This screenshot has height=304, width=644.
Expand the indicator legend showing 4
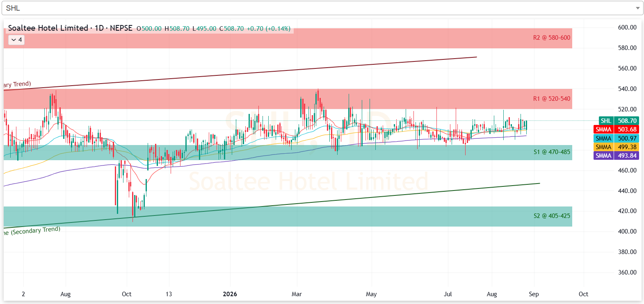click(16, 40)
